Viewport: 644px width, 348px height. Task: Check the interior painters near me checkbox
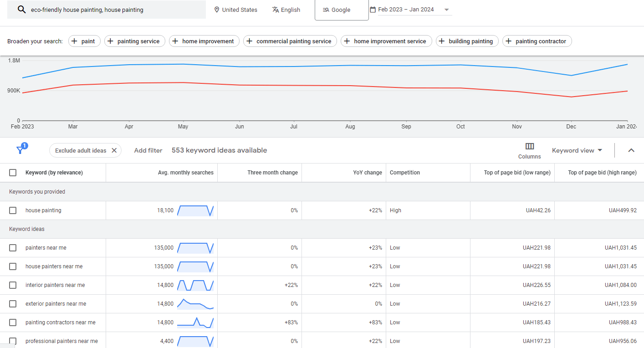[x=13, y=285]
